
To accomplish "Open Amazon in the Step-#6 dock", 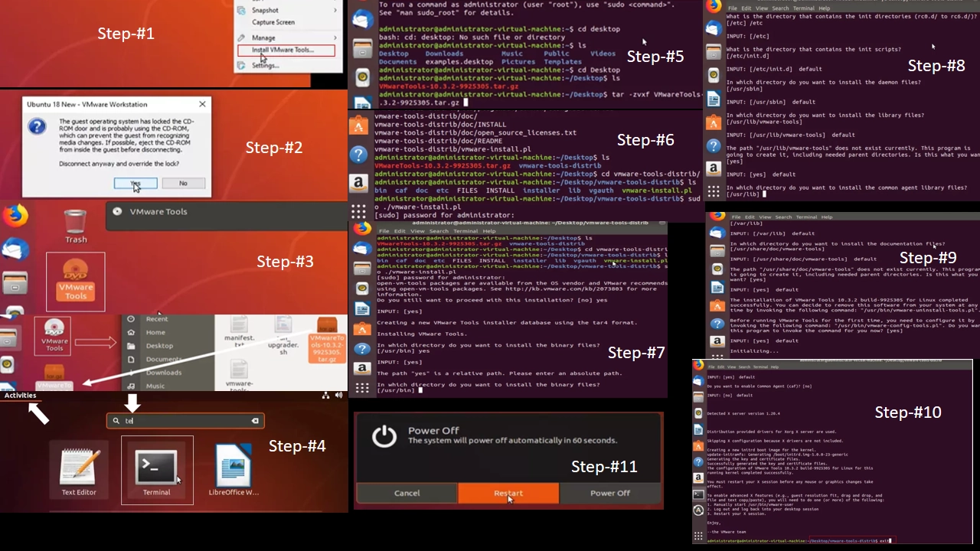I will click(x=359, y=183).
